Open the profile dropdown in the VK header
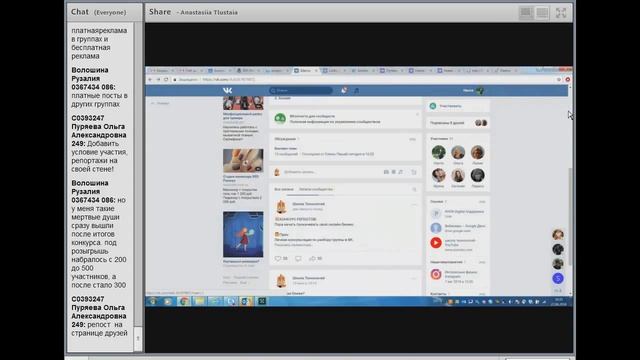This screenshot has height=360, width=640. [473, 91]
